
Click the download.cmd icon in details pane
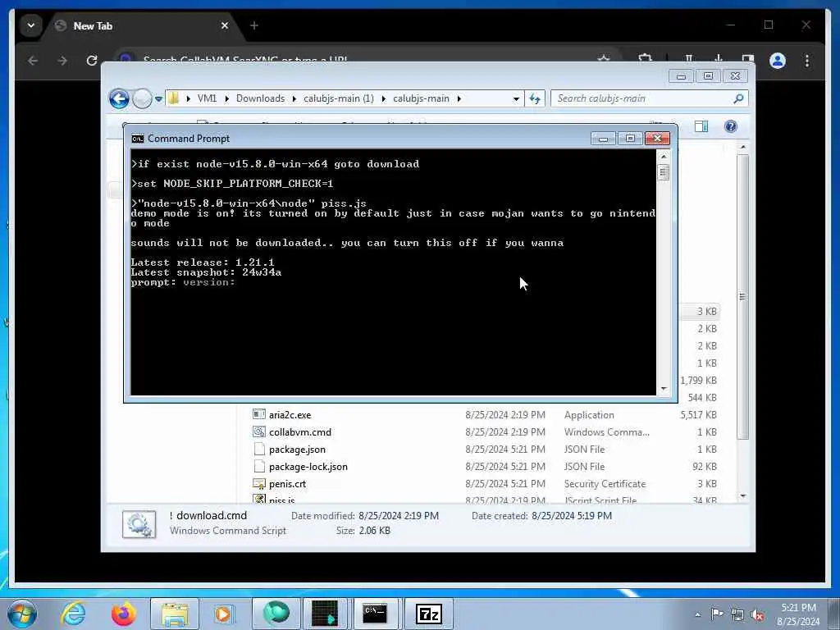click(139, 523)
